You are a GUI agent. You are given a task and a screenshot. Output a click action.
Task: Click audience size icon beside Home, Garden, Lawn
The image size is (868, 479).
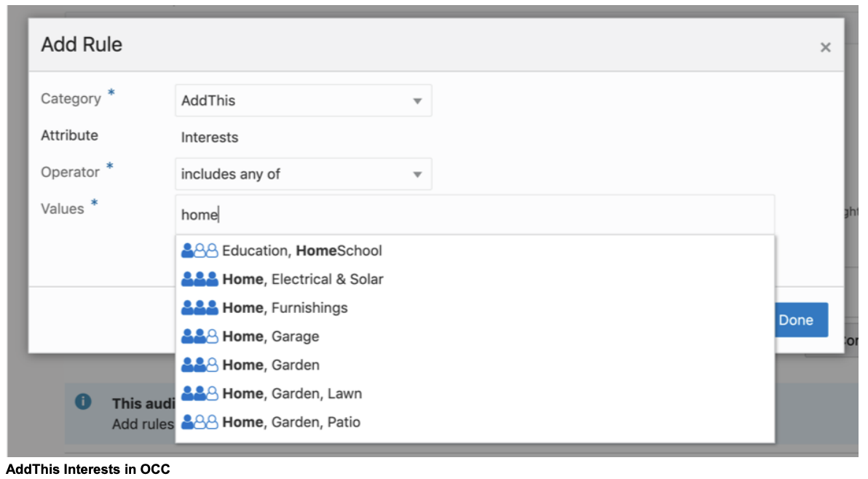pyautogui.click(x=200, y=393)
